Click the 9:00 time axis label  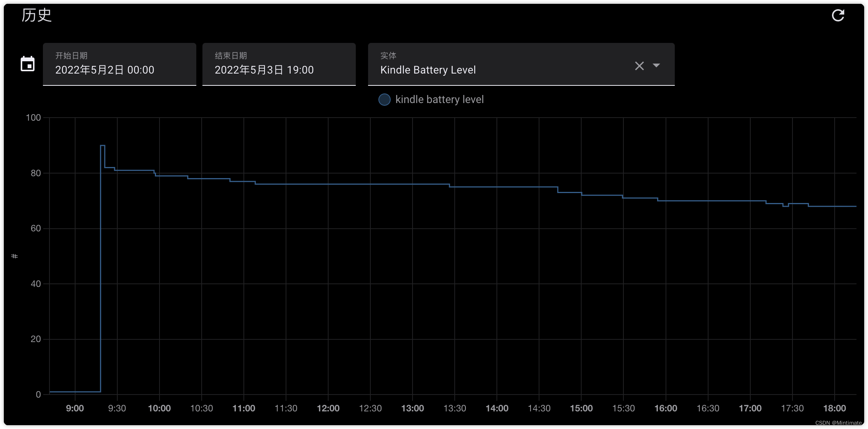(x=75, y=408)
